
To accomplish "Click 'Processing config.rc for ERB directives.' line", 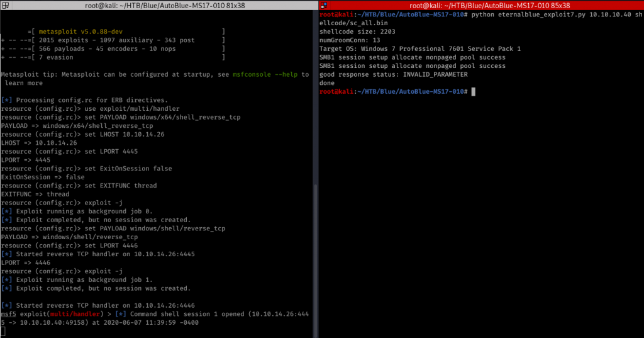I will coord(84,100).
